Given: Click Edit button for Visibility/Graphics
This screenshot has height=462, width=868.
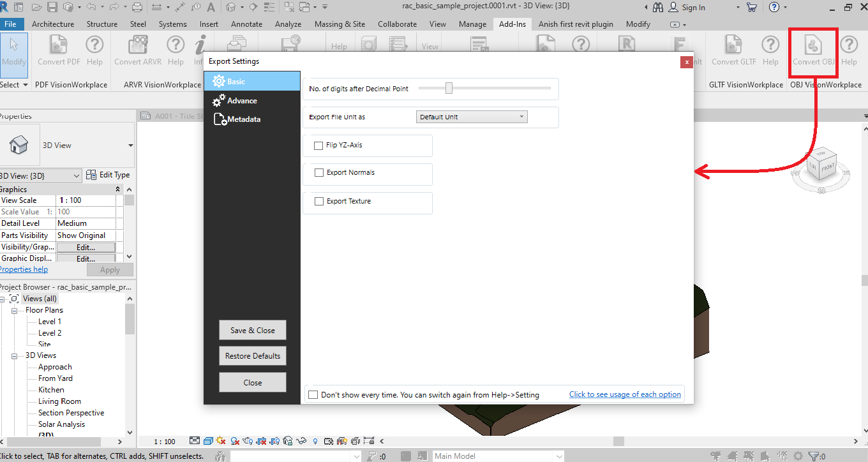Looking at the screenshot, I should (x=86, y=247).
